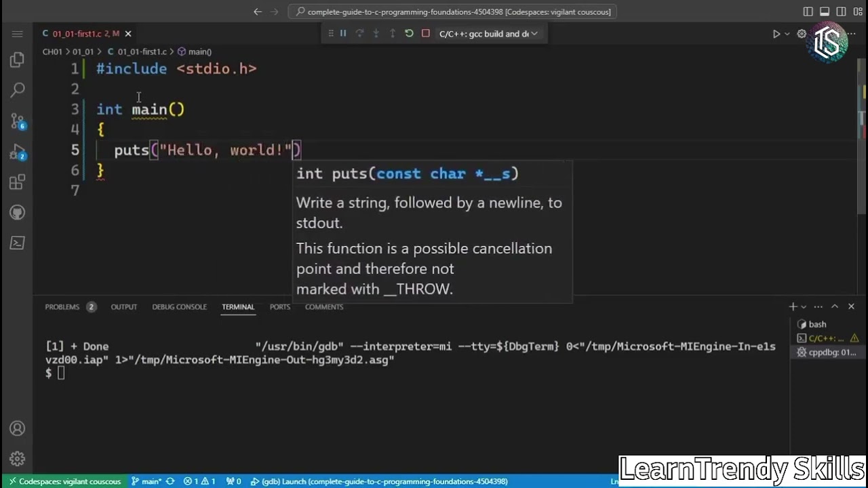Click the line number 5 gutter
868x488 pixels.
click(75, 150)
